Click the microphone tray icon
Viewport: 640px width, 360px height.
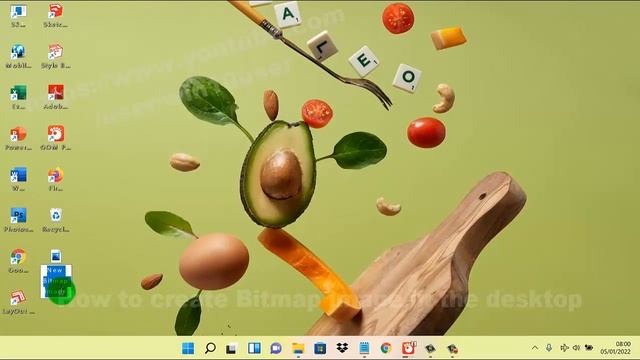[x=549, y=348]
